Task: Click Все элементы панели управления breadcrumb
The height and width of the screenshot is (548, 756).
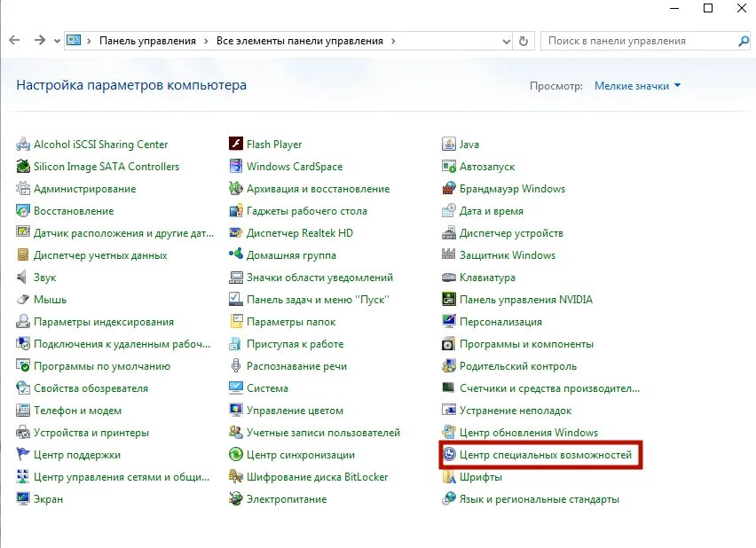Action: [x=299, y=42]
